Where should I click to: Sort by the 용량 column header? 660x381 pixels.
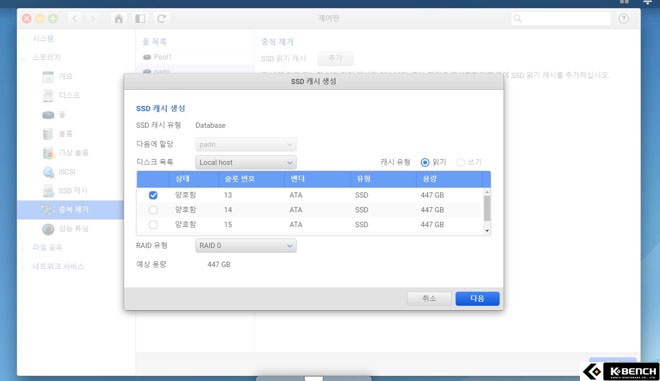(449, 179)
